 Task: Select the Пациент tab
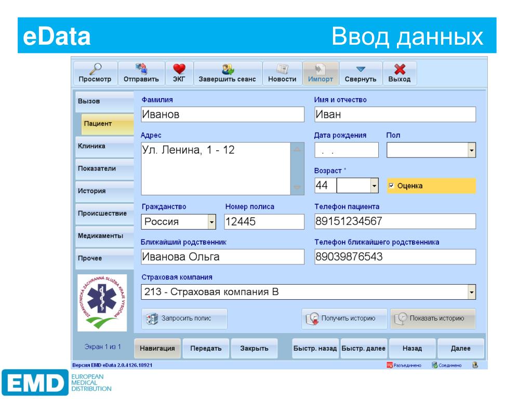click(108, 124)
